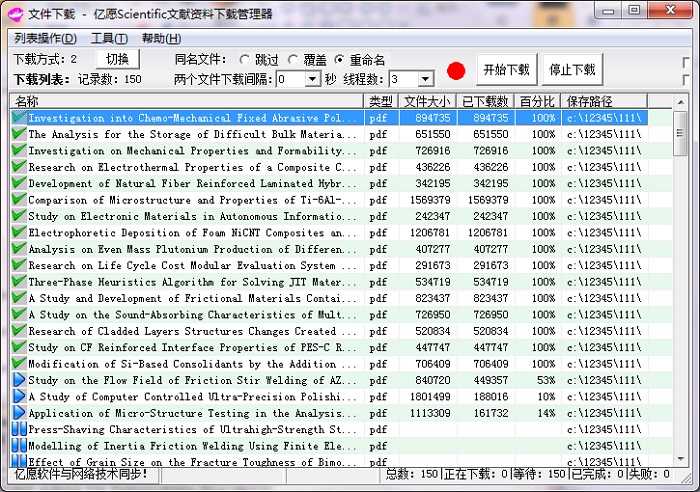Open the 线程数 thread count dropdown
The width and height of the screenshot is (700, 492).
[x=426, y=79]
